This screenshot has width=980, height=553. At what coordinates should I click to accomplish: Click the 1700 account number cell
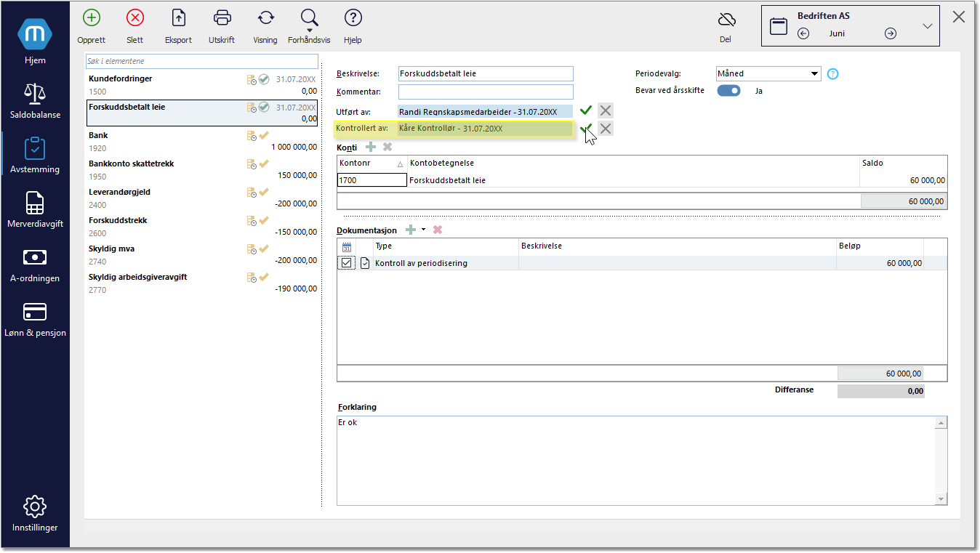click(371, 180)
